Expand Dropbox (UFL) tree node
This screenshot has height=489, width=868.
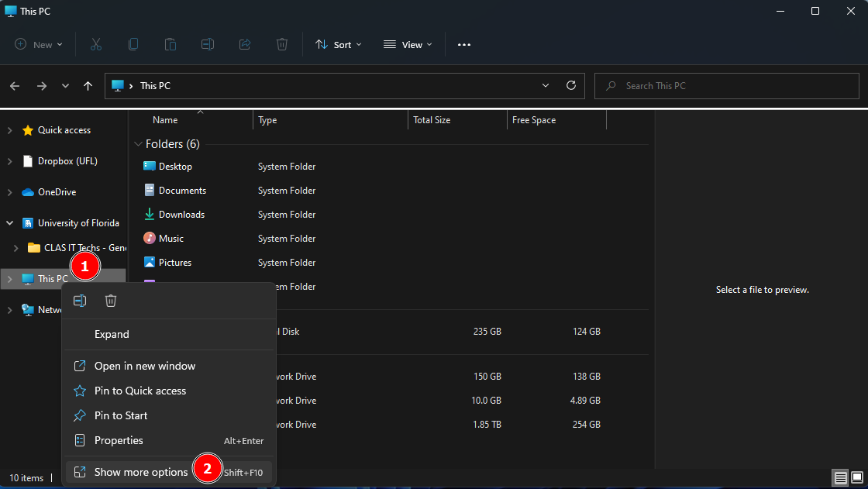pos(9,161)
